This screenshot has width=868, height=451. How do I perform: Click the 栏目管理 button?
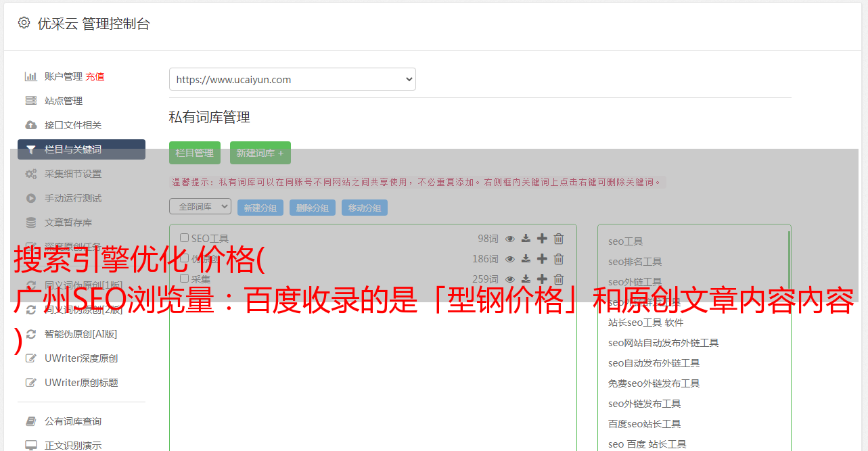coord(195,153)
